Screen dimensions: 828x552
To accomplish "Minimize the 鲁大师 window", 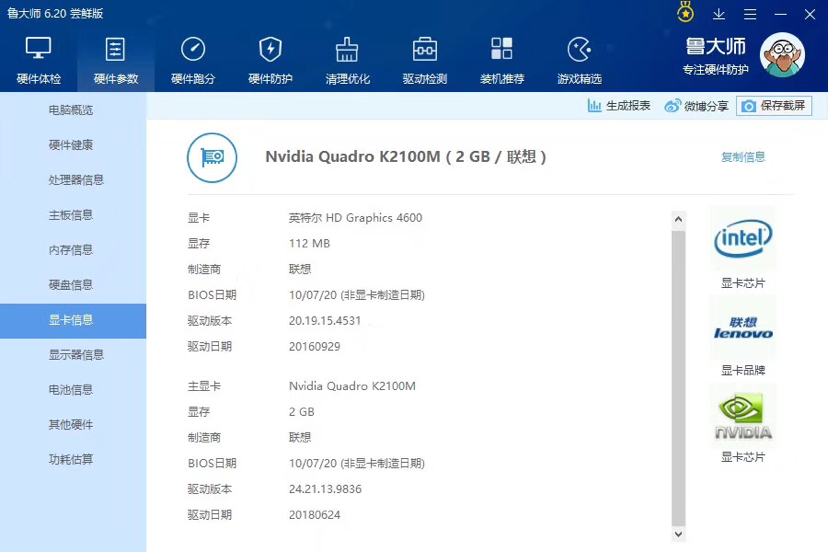I will coord(780,14).
